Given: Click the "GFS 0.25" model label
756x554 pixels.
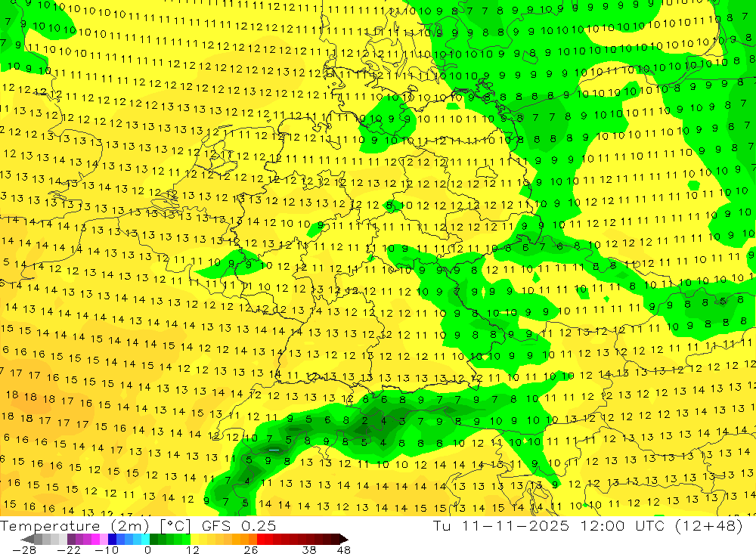Looking at the screenshot, I should (239, 526).
